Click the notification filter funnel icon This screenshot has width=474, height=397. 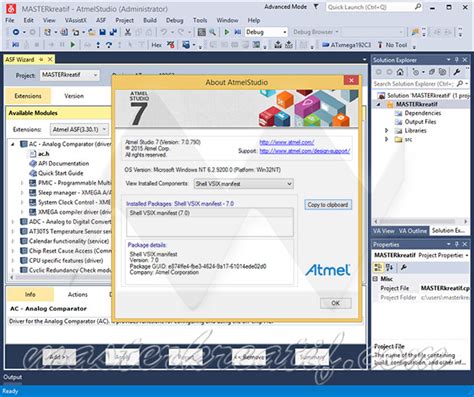coord(316,7)
